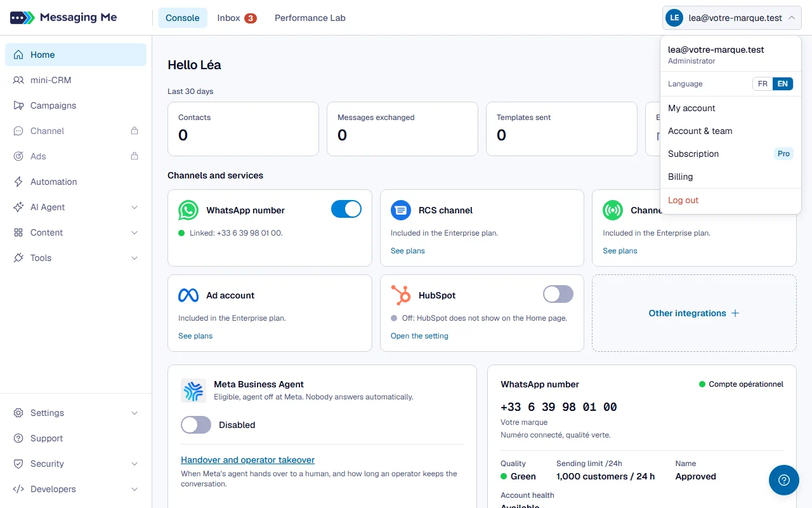
Task: Open Billing from the user menu
Action: pyautogui.click(x=731, y=177)
